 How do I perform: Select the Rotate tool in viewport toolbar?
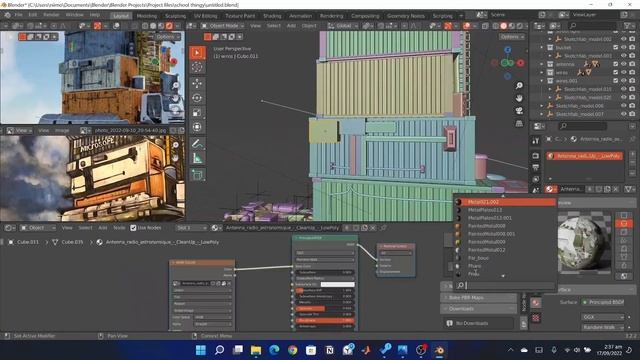pos(197,98)
